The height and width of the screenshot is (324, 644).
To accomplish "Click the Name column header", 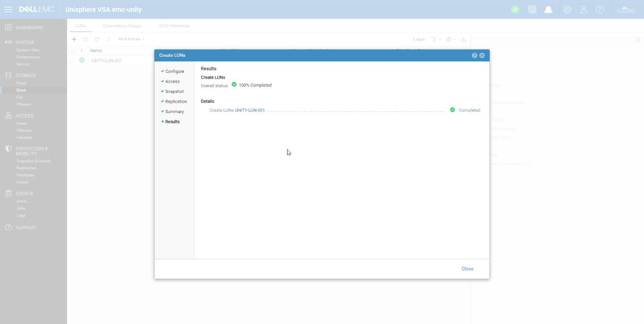I will (x=96, y=50).
